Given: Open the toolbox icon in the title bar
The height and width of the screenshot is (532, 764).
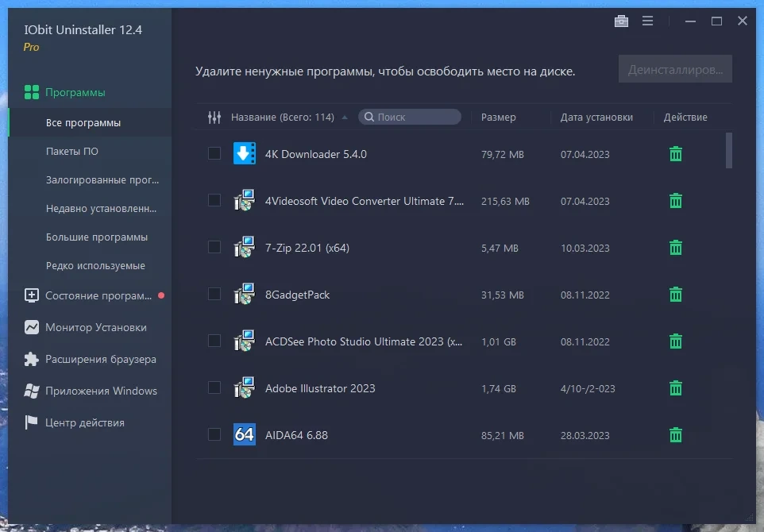Looking at the screenshot, I should (x=621, y=21).
